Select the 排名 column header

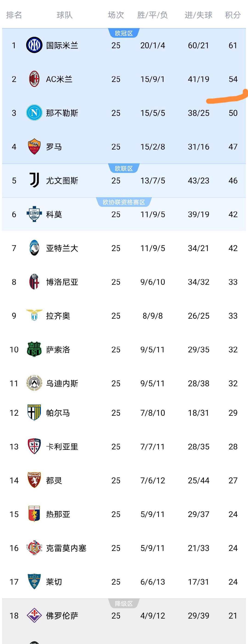pyautogui.click(x=14, y=15)
